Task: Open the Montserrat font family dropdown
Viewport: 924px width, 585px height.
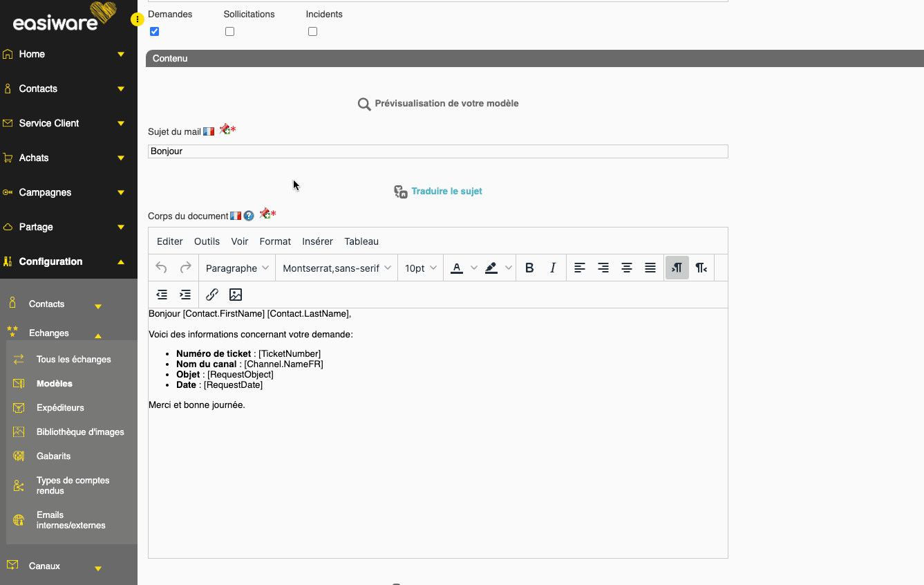Action: (x=337, y=268)
